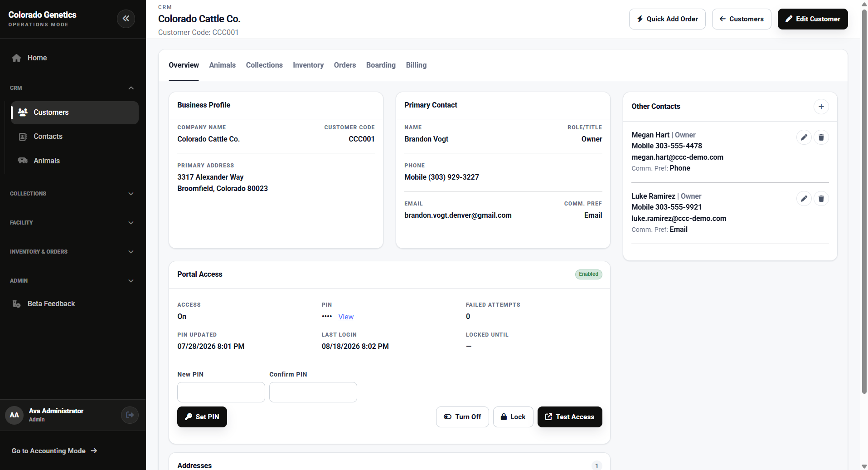This screenshot has width=868, height=470.
Task: Click PIN Updated value 07/28/2026 8:01 PM
Action: click(x=211, y=347)
